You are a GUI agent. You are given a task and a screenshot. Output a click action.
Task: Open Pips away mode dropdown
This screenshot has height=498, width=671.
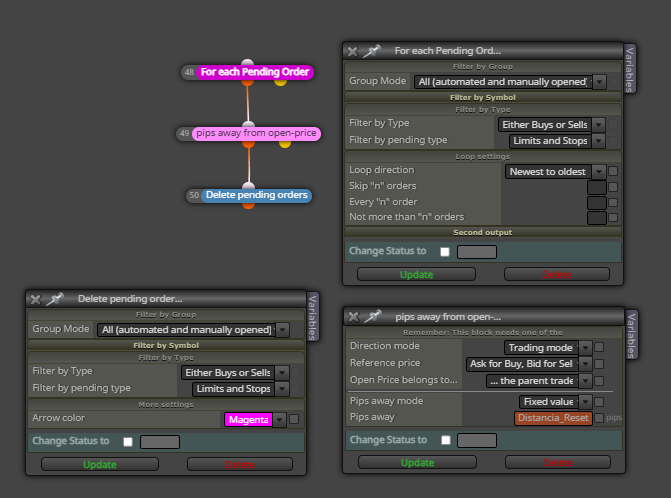pyautogui.click(x=585, y=401)
